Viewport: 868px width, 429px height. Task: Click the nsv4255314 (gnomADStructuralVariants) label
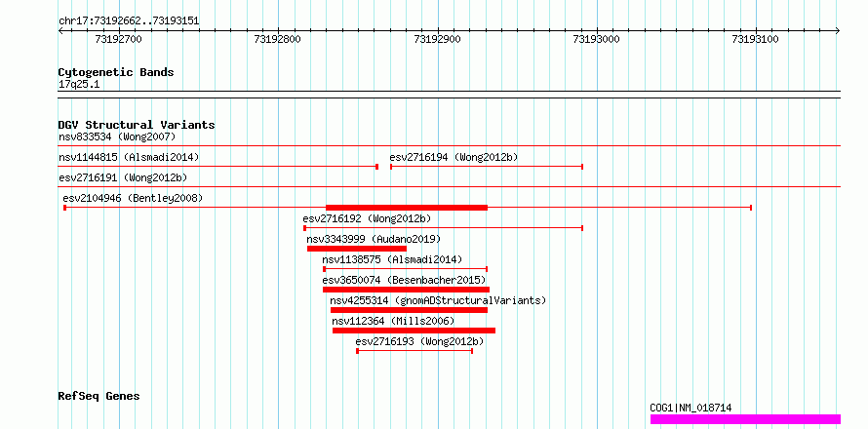[438, 300]
